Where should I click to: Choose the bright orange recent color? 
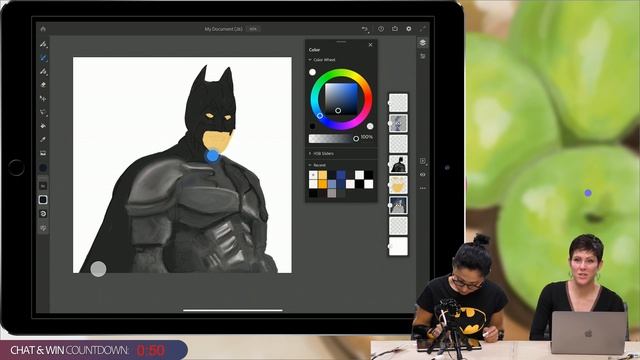pos(322,184)
